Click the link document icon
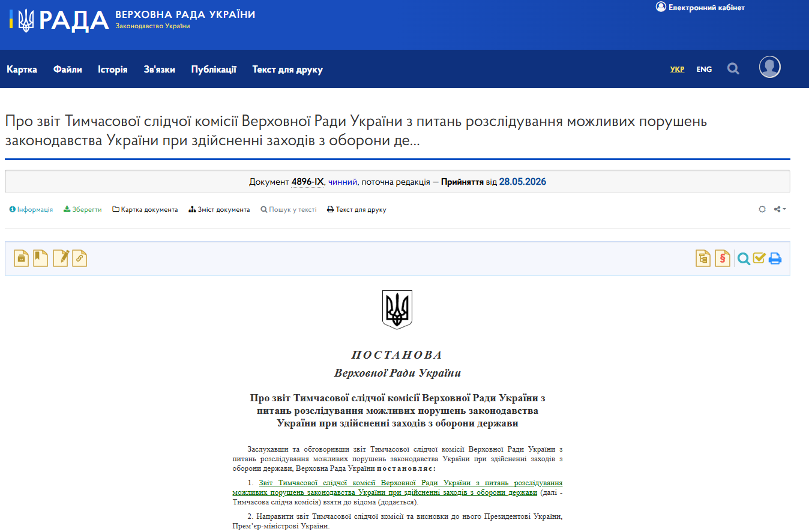The width and height of the screenshot is (809, 532). (x=80, y=259)
